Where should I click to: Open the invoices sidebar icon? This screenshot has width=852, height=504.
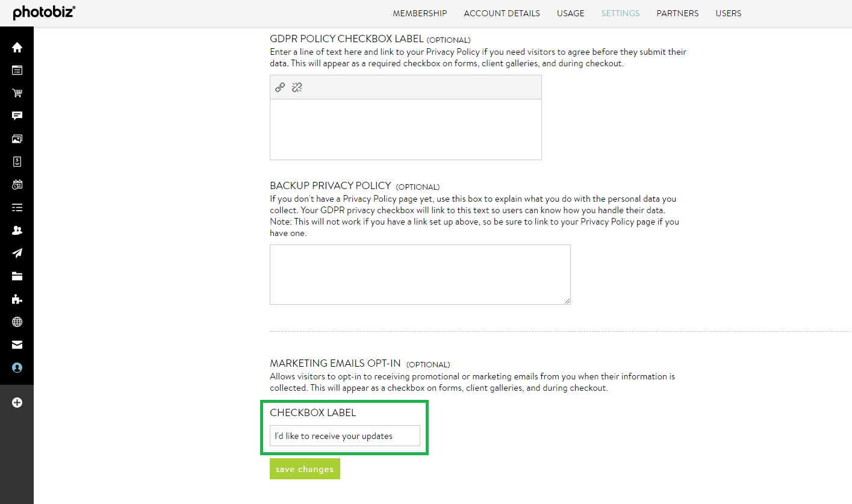16,161
